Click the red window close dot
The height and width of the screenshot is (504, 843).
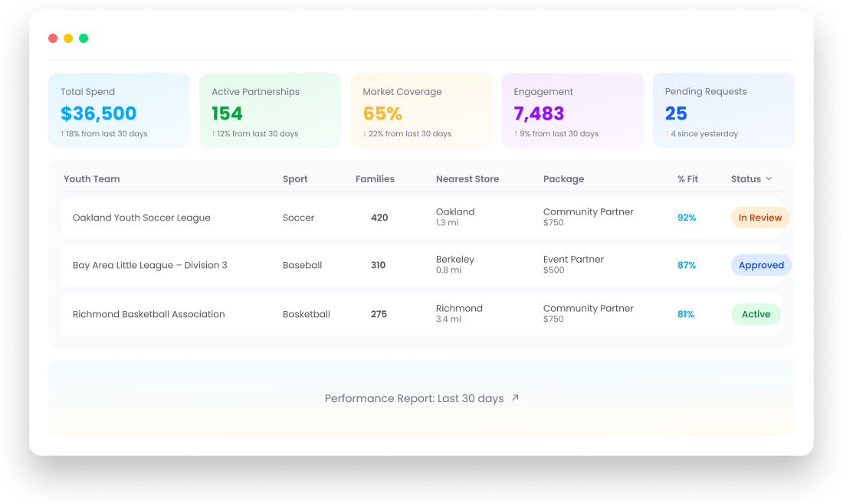click(x=53, y=38)
